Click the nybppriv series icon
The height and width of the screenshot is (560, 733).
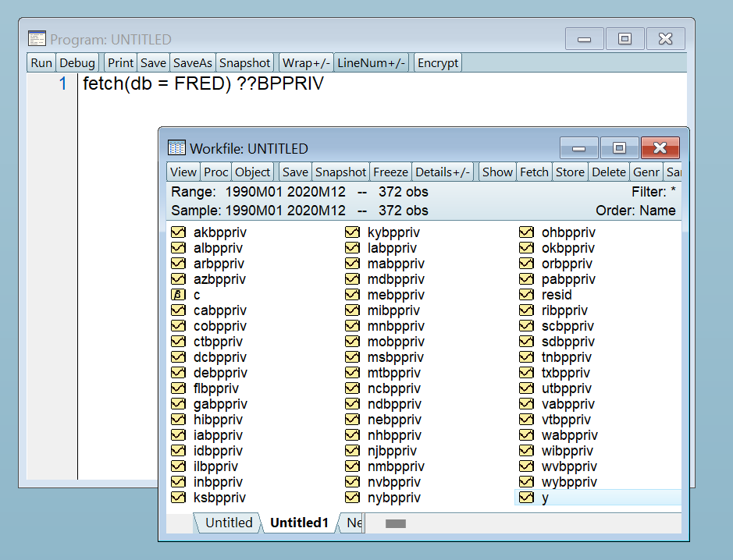(x=352, y=498)
